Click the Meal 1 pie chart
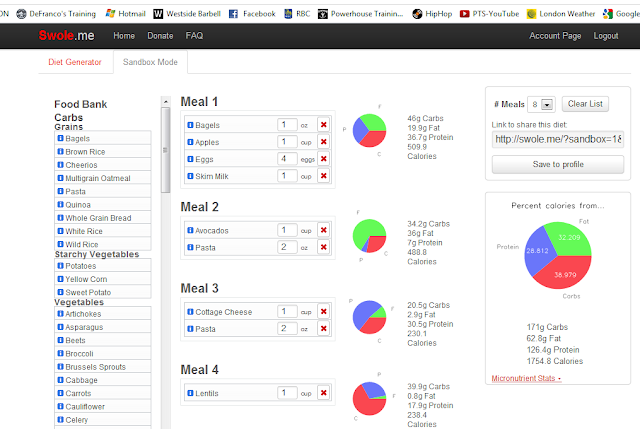This screenshot has width=640, height=429. [369, 131]
